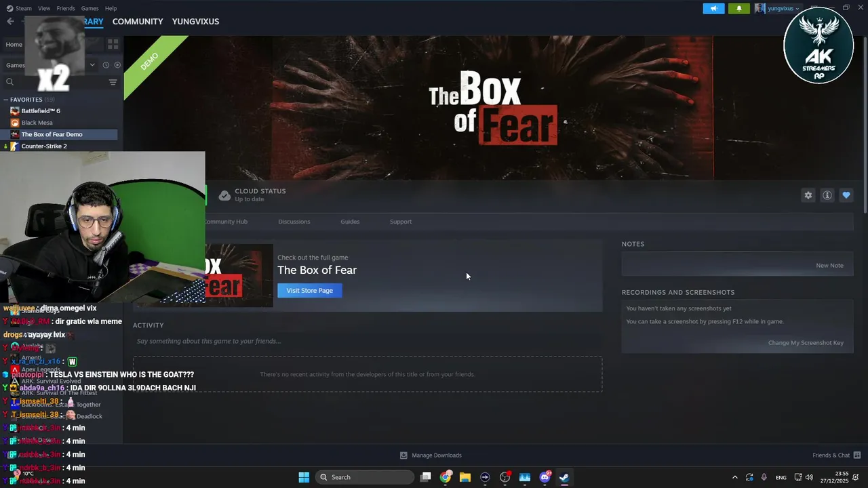Open game settings gear icon
The image size is (868, 488).
pos(808,195)
